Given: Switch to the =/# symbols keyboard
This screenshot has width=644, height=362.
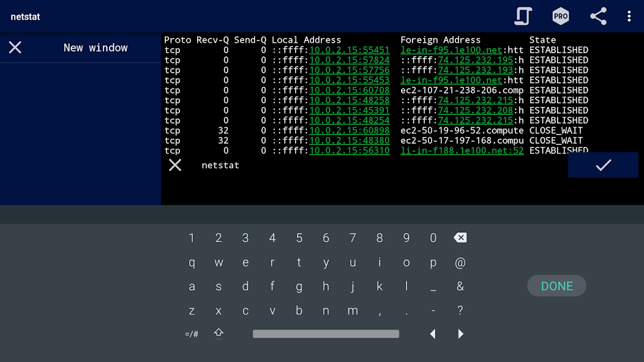Looking at the screenshot, I should 192,334.
